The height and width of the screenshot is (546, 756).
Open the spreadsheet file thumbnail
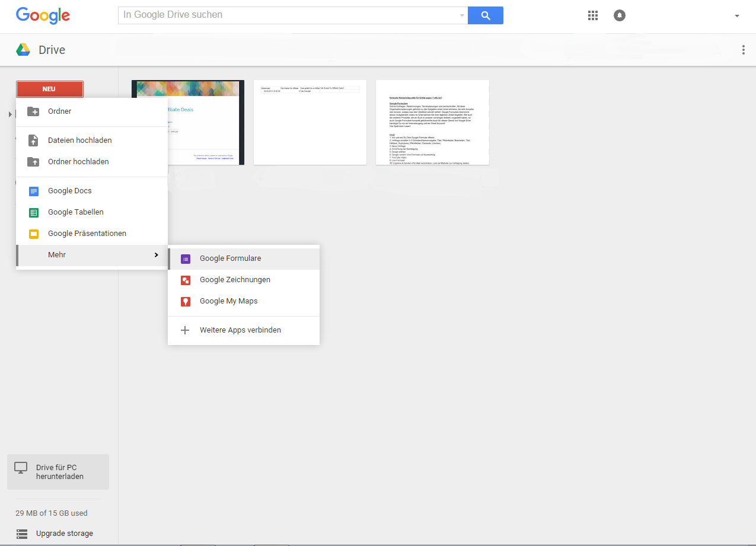pyautogui.click(x=310, y=122)
